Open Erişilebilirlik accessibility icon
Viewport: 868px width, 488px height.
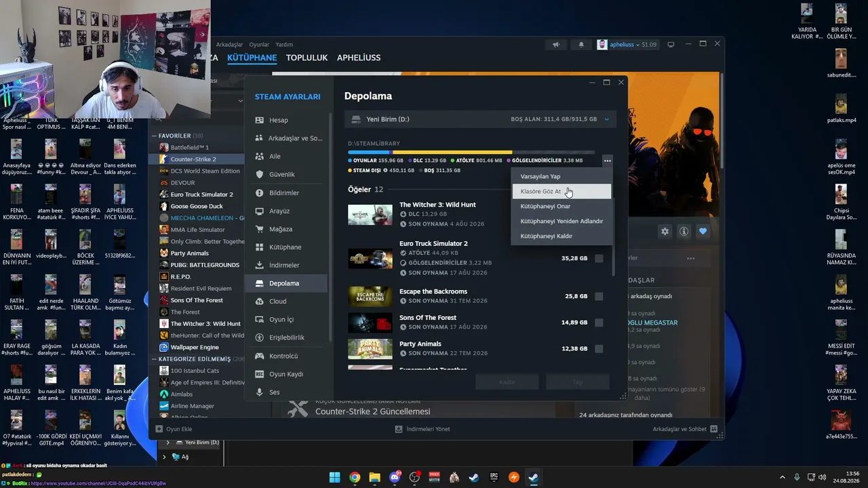259,338
